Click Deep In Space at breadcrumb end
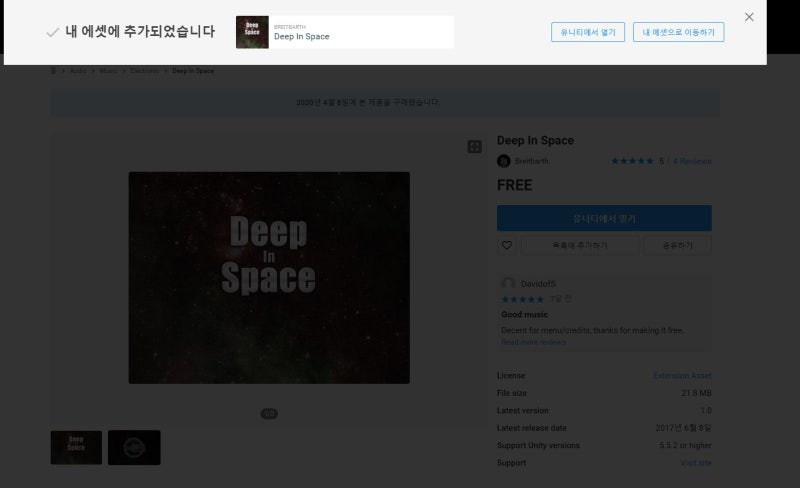The image size is (800, 488). pyautogui.click(x=193, y=71)
